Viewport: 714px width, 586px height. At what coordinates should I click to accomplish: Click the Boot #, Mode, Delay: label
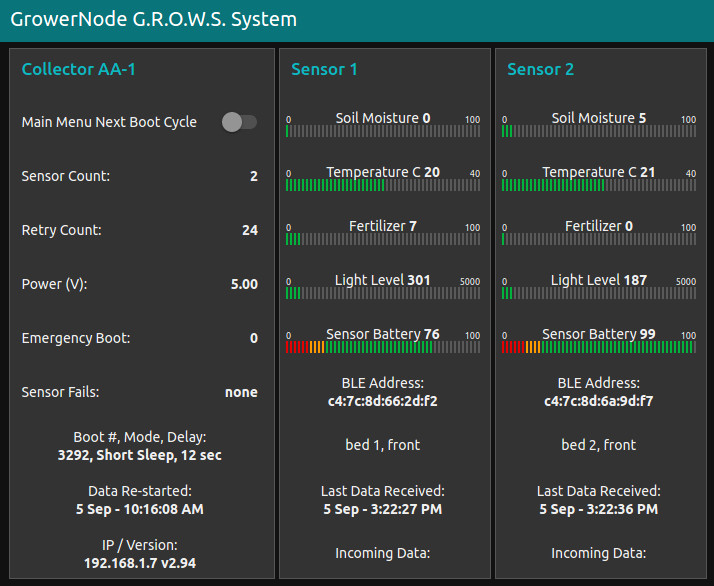point(140,437)
